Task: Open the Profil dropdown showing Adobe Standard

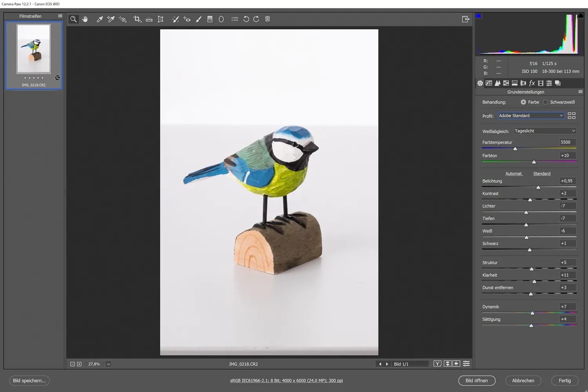Action: 531,115
